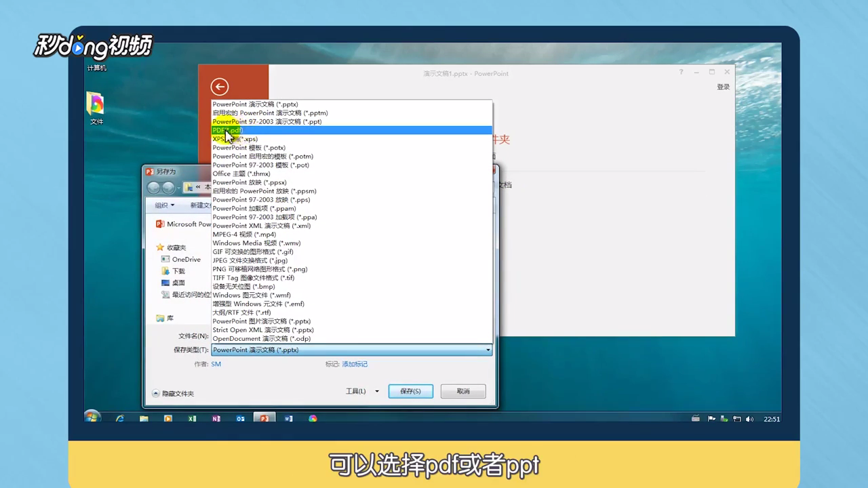Click the author name SM
The image size is (868, 488).
216,365
